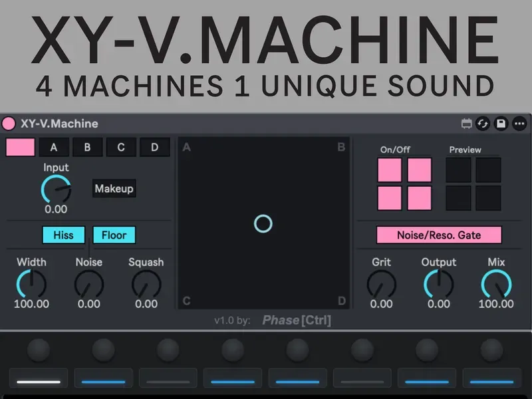The image size is (532, 399).
Task: Click the hot-swap preset arrows icon
Action: [483, 124]
